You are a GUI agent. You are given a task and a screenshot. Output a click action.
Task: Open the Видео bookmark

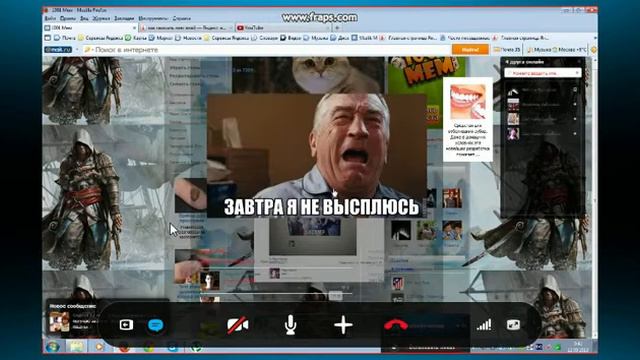291,38
